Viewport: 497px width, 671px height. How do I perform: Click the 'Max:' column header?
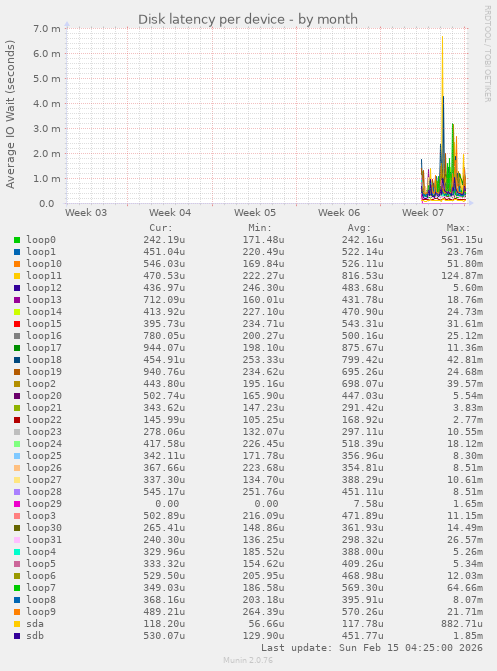[x=458, y=228]
